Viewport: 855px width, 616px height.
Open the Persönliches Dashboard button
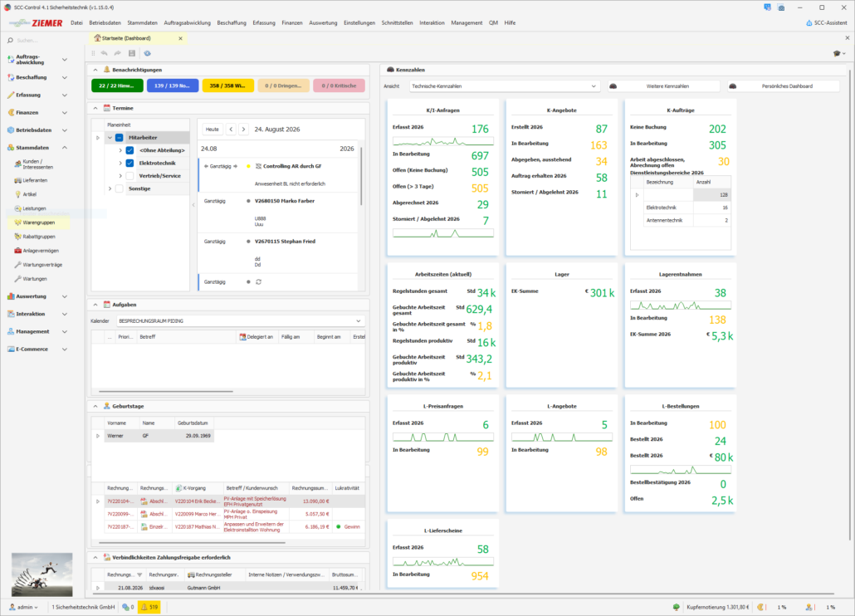(783, 86)
